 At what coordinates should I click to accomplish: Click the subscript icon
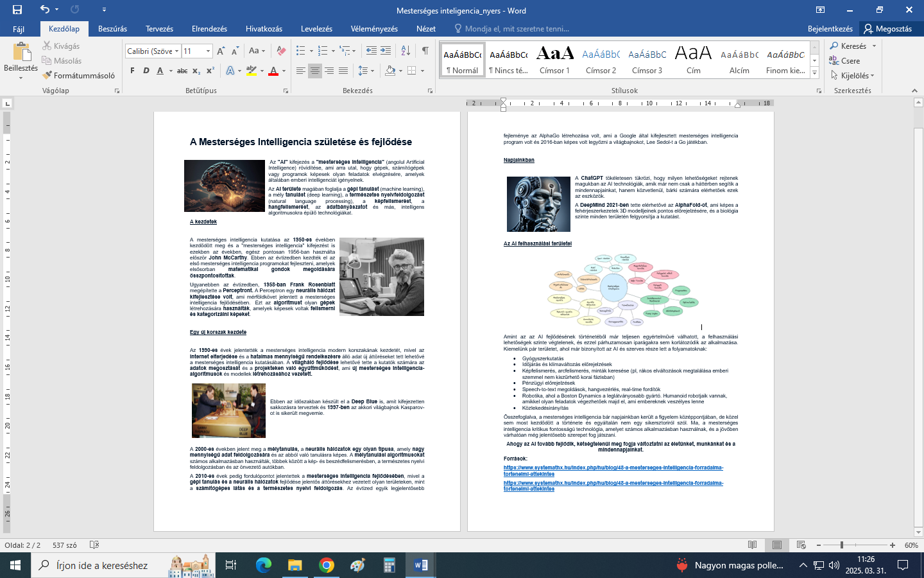196,71
